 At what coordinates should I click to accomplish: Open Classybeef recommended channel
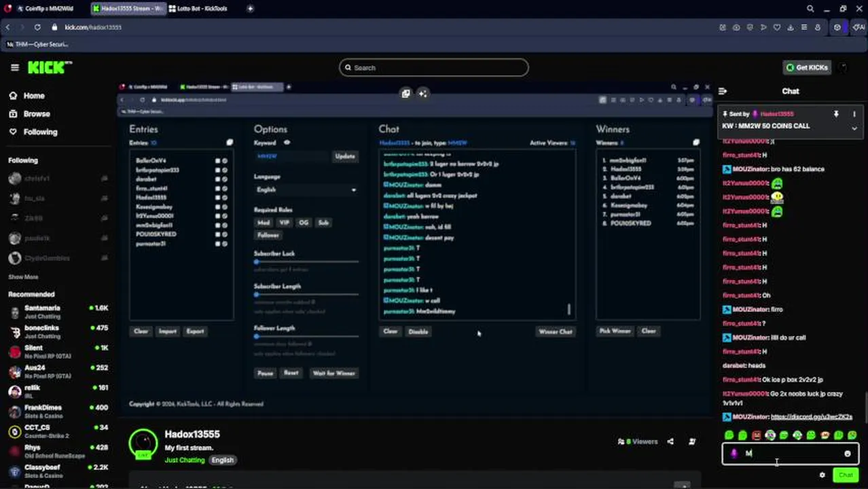pyautogui.click(x=57, y=471)
